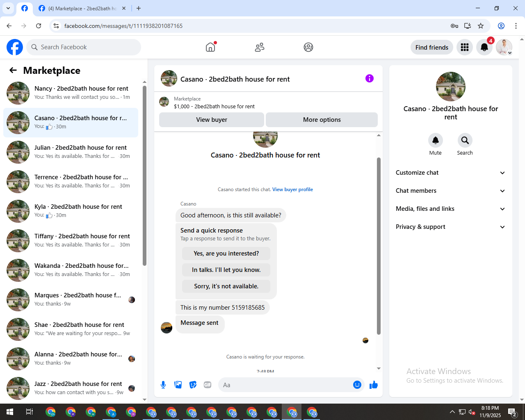Open the Menu grid icon
The width and height of the screenshot is (525, 420).
click(x=465, y=47)
